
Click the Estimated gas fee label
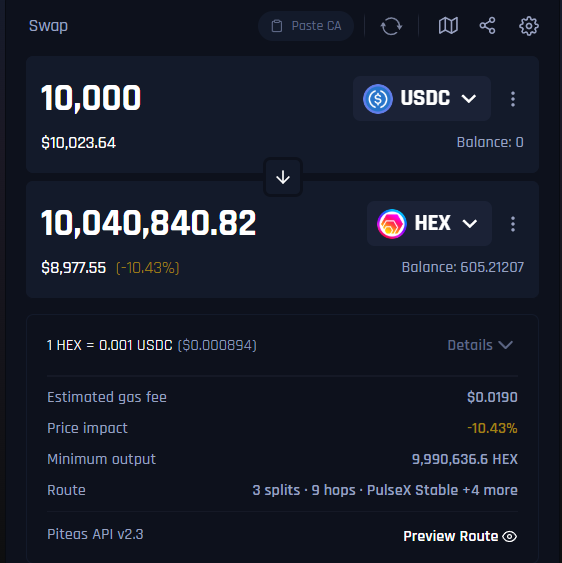[x=107, y=397]
